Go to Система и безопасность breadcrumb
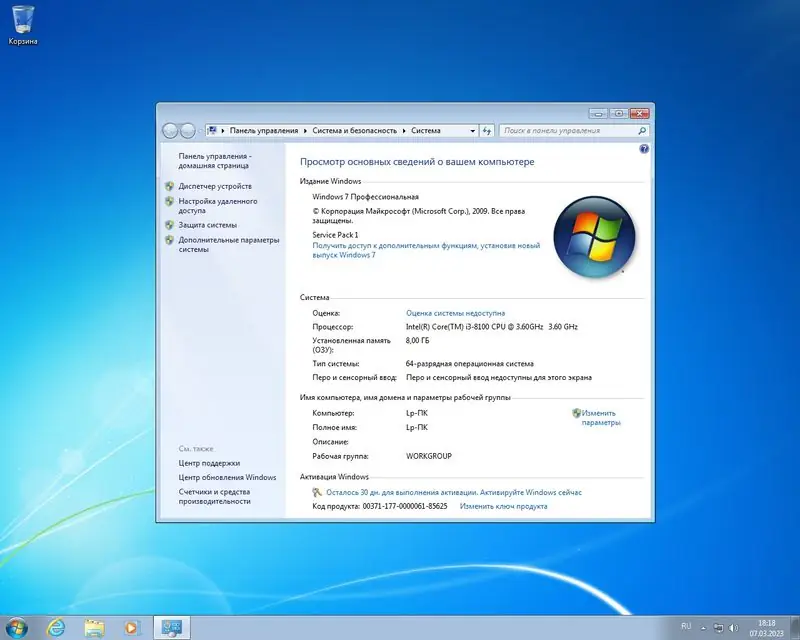Screen dimensions: 800x640 pyautogui.click(x=355, y=131)
